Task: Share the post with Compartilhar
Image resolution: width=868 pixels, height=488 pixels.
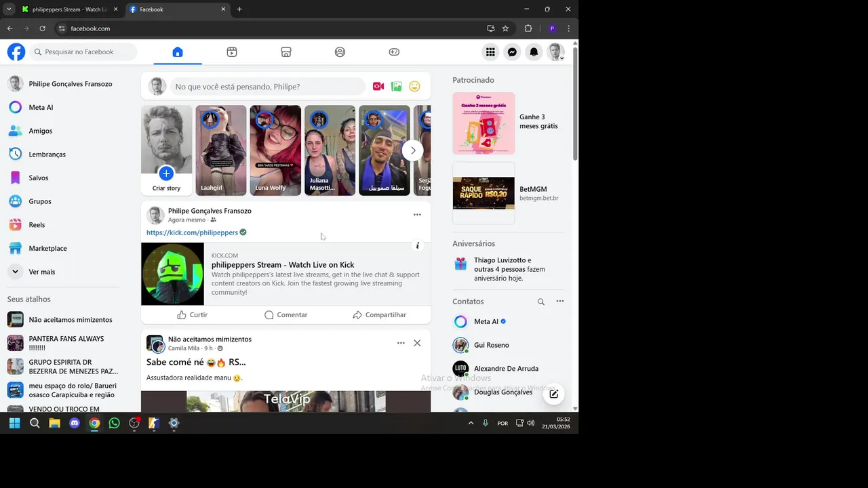Action: [379, 315]
